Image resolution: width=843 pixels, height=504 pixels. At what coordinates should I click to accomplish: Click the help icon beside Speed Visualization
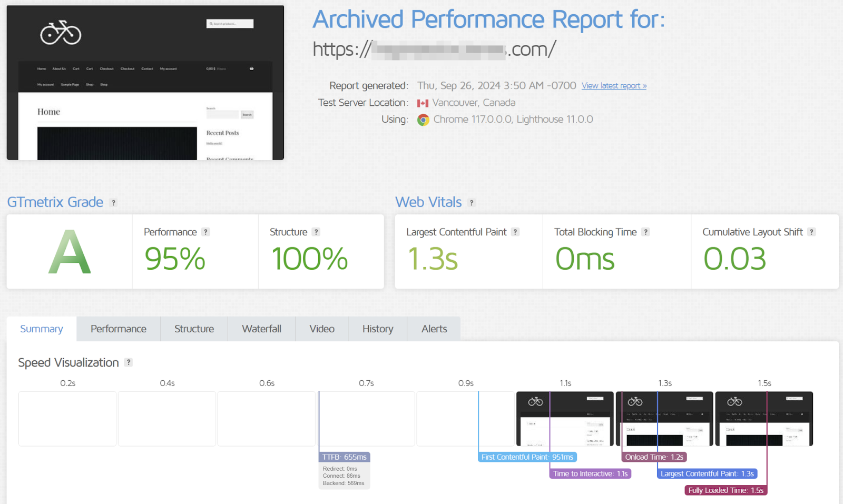pyautogui.click(x=129, y=362)
